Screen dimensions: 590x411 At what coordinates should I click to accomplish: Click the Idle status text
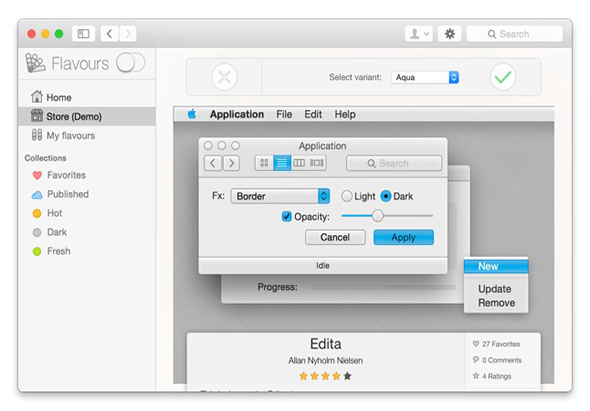tap(323, 266)
